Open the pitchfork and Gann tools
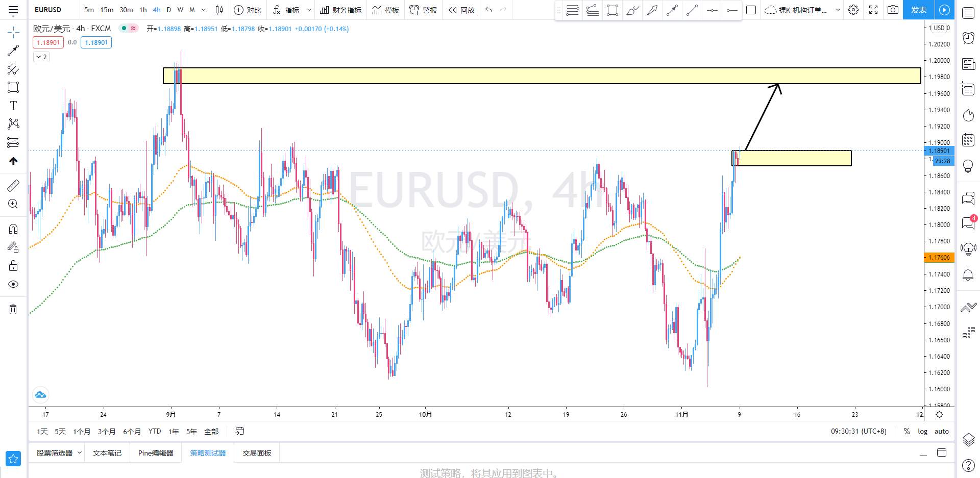 [13, 69]
